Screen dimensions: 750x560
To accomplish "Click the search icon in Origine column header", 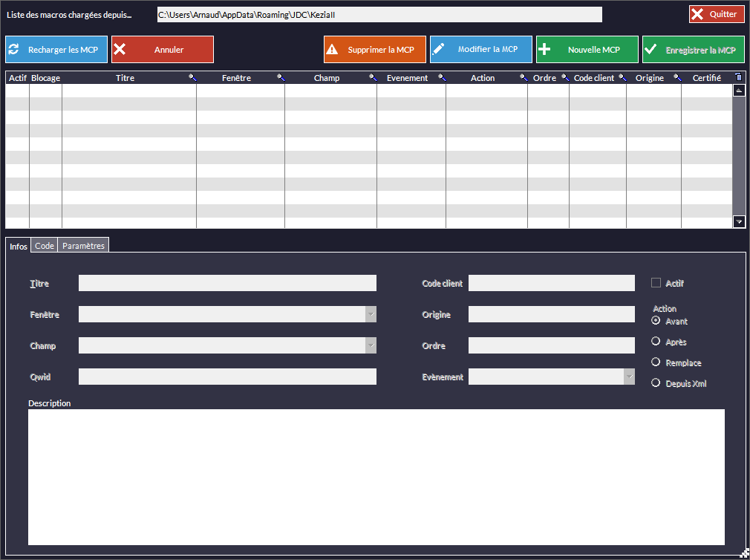I will pyautogui.click(x=676, y=77).
